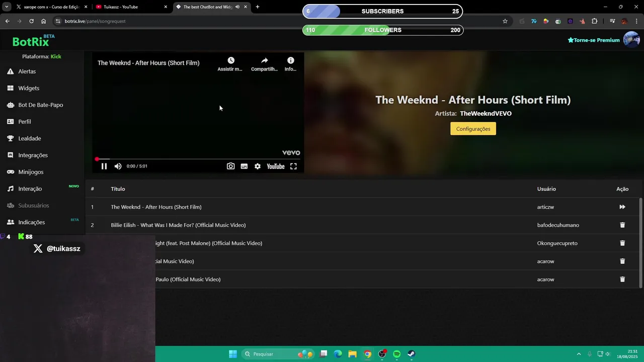Screen dimensions: 644x362
Task: Mute audio on the BotRix tab
Action: [x=237, y=7]
